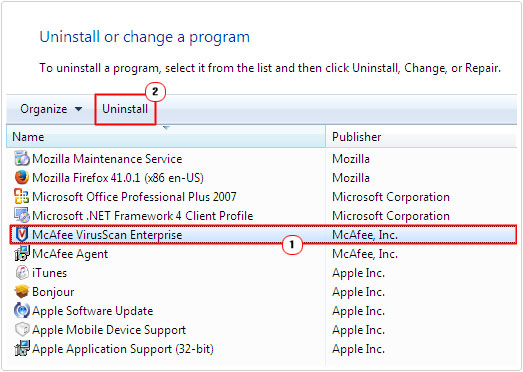The width and height of the screenshot is (523, 372).
Task: Select the Apple Mobile Device Support icon
Action: (x=22, y=330)
